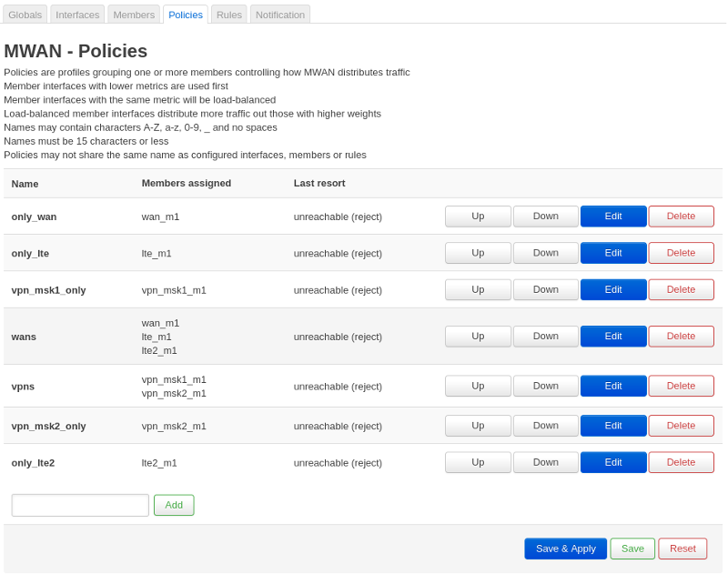728x574 pixels.
Task: Click Save & Apply
Action: coord(565,549)
